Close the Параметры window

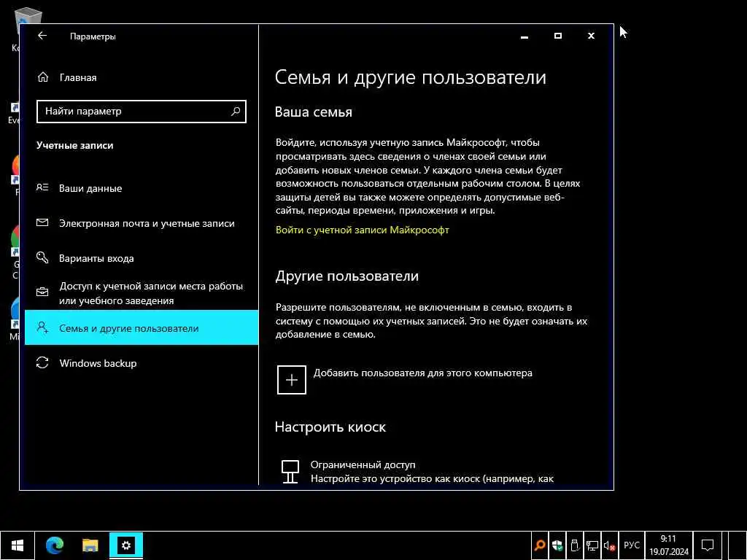point(591,36)
